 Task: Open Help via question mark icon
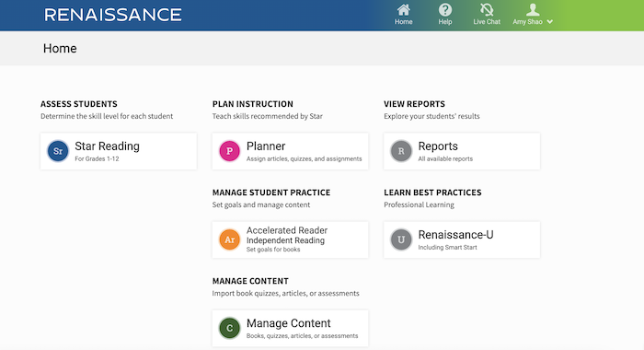tap(444, 10)
